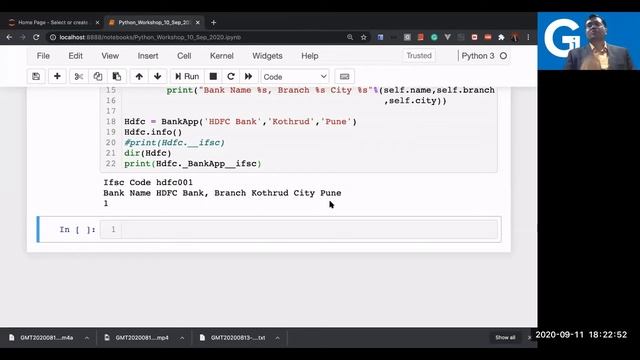Interrupt the kernel stop icon
This screenshot has width=640, height=360.
pyautogui.click(x=213, y=76)
